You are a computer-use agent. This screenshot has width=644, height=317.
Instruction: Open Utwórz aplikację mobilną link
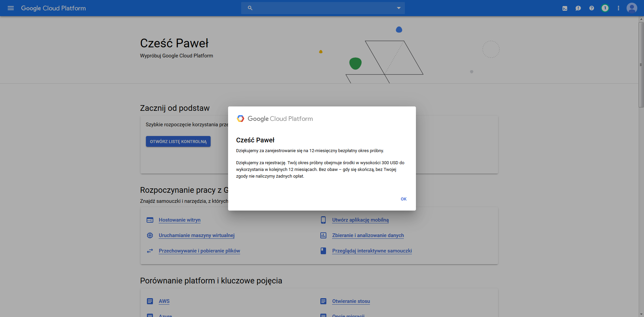pyautogui.click(x=360, y=220)
